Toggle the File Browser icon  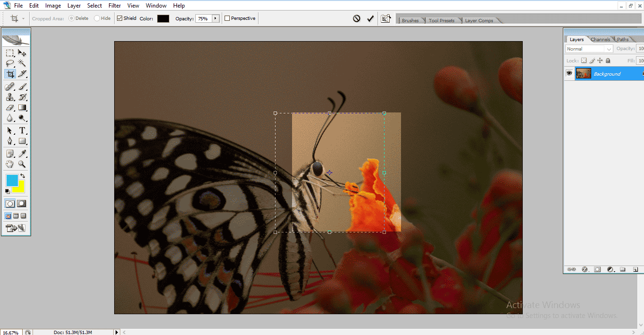[x=386, y=18]
